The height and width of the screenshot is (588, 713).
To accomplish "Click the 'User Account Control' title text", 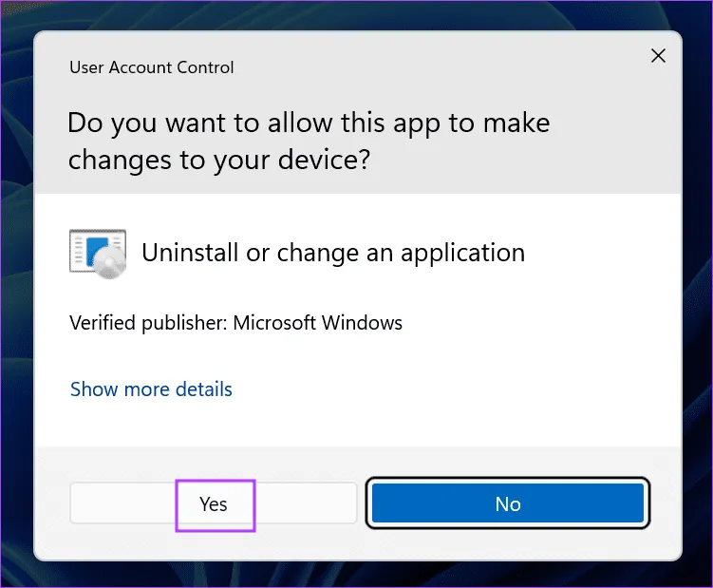I will coord(151,67).
